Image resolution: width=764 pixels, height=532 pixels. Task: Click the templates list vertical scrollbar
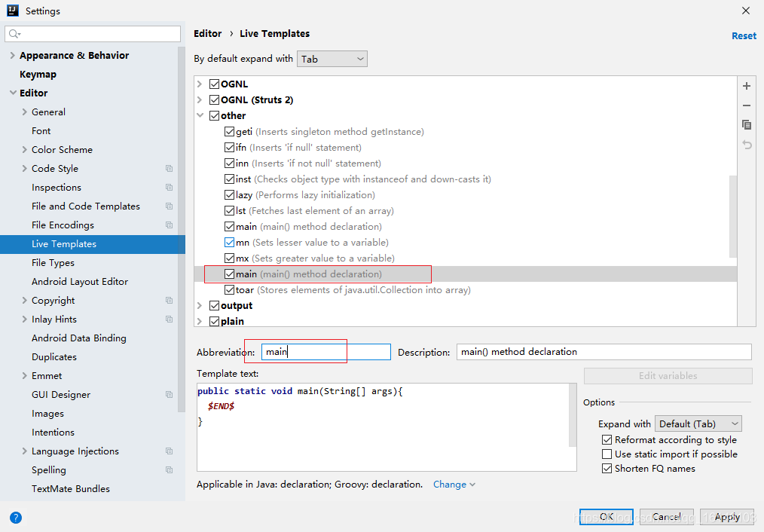coord(733,216)
